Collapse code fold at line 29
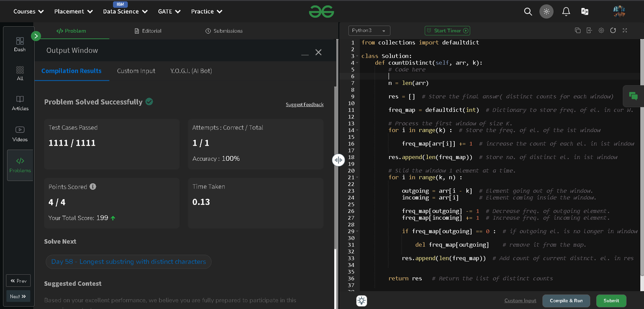Image resolution: width=644 pixels, height=309 pixels. click(x=356, y=231)
